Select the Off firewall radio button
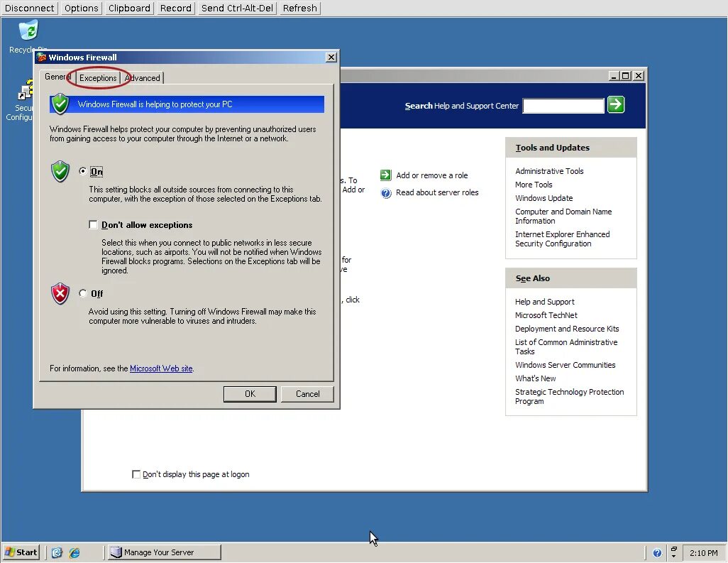The image size is (728, 563). 82,293
